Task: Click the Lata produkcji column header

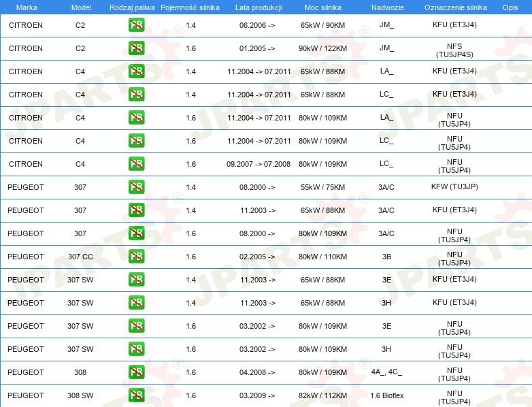Action: click(x=259, y=7)
